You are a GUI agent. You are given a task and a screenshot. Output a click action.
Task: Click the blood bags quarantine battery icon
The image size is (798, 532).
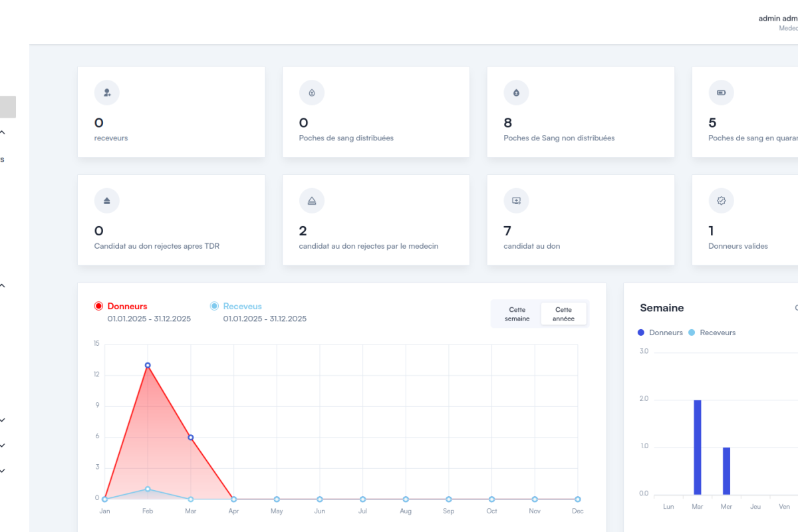coord(721,93)
